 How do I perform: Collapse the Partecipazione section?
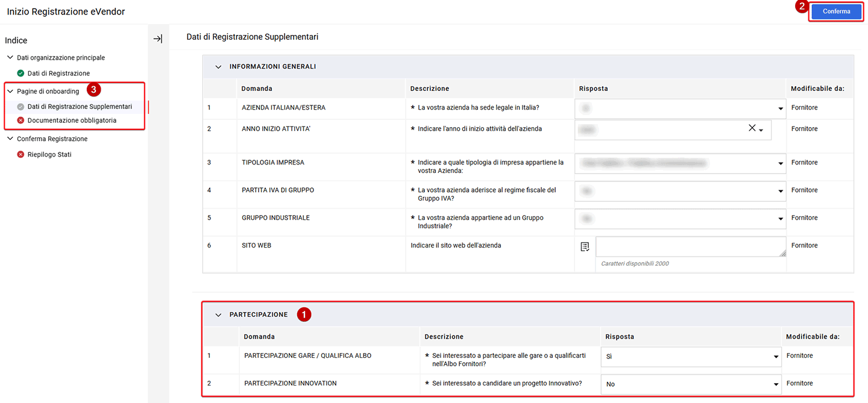coord(218,315)
